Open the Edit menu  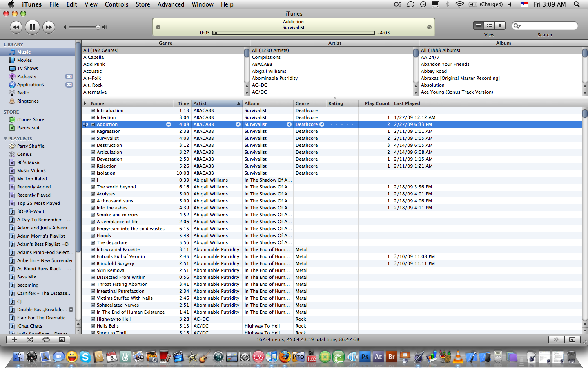(x=72, y=4)
